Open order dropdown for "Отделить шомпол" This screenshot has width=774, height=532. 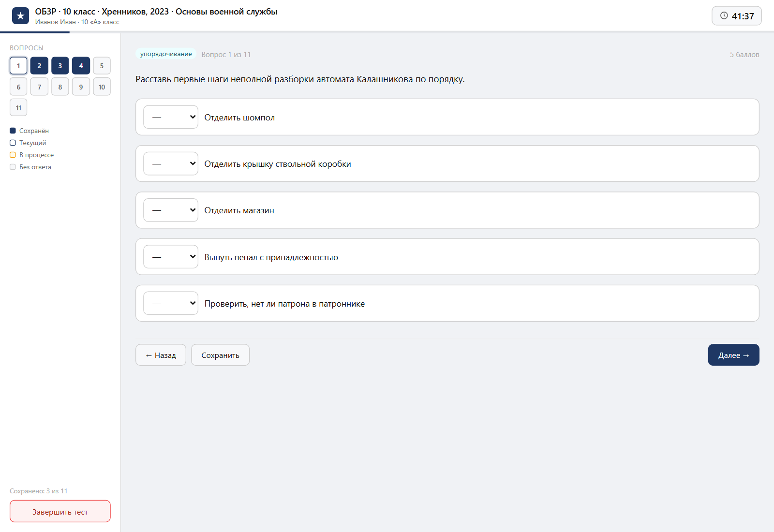point(171,117)
